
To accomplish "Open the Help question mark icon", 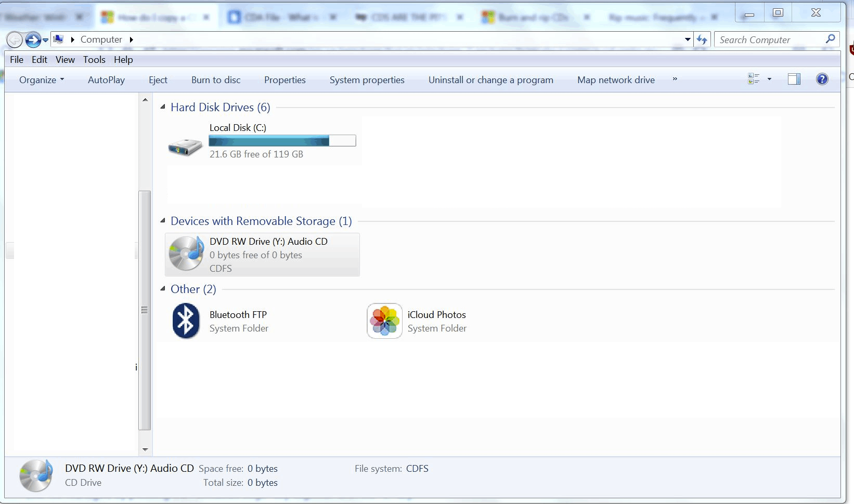I will pos(822,79).
